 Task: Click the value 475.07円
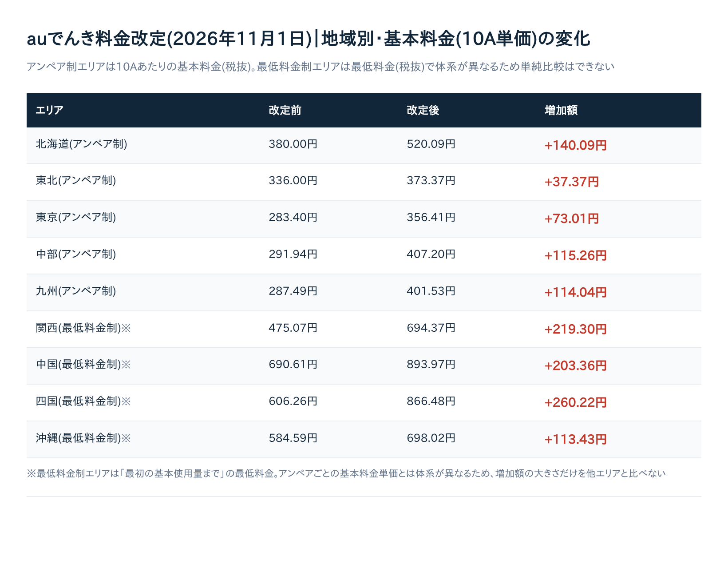coord(293,328)
